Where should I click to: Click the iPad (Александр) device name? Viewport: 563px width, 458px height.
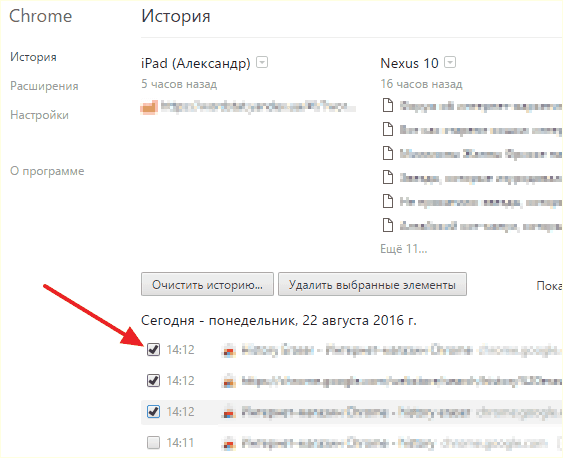click(x=196, y=64)
